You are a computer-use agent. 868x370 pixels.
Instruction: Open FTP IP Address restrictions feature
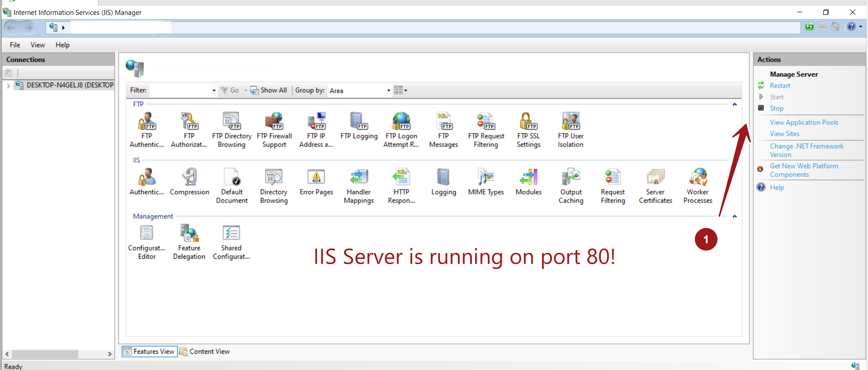click(316, 130)
